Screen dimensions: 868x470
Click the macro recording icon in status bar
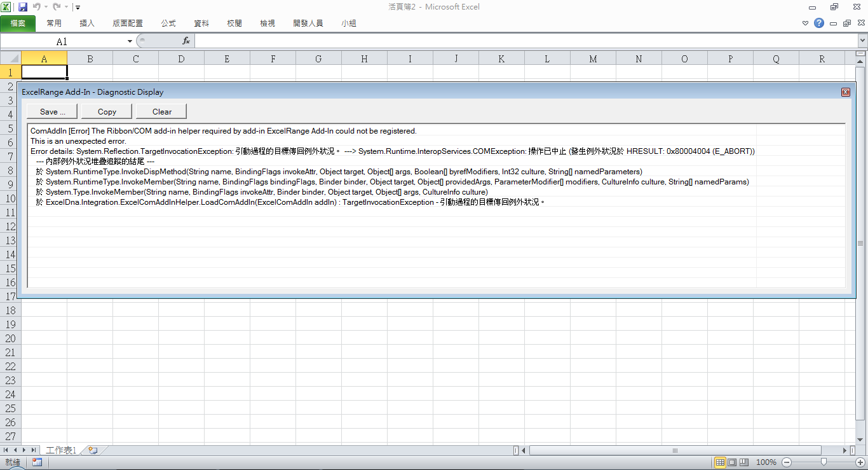click(x=37, y=462)
